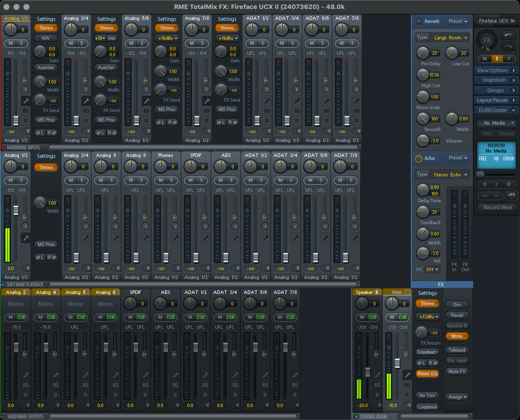
Task: Click the DURECorder next track button
Action: pos(497,196)
